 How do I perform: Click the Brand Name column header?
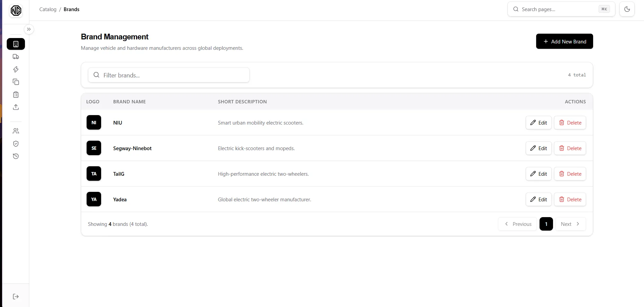[129, 102]
